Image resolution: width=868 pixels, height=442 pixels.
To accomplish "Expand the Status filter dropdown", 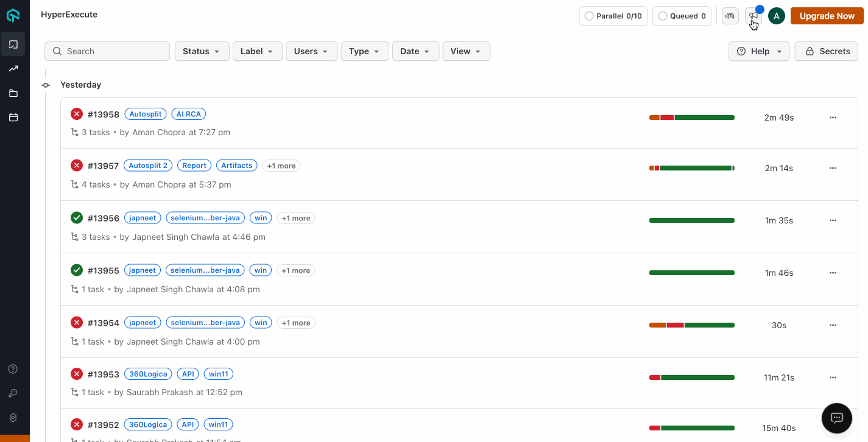I will point(202,51).
